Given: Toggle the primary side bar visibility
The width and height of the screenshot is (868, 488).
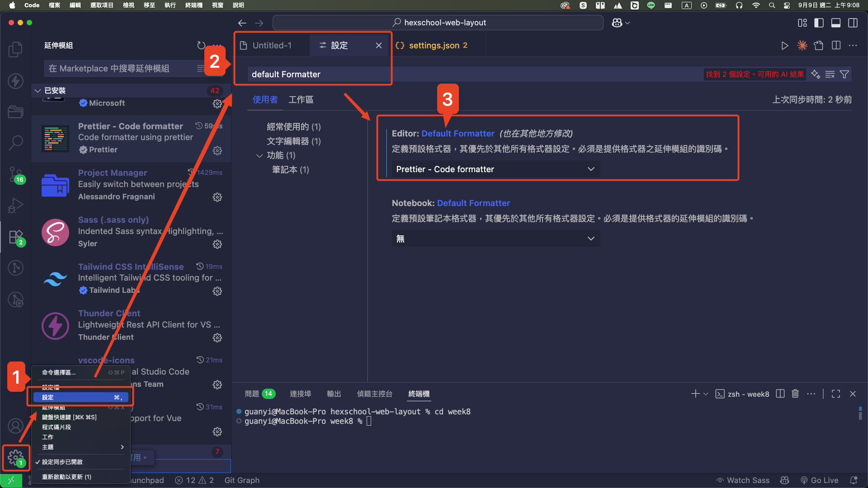Looking at the screenshot, I should pyautogui.click(x=819, y=23).
